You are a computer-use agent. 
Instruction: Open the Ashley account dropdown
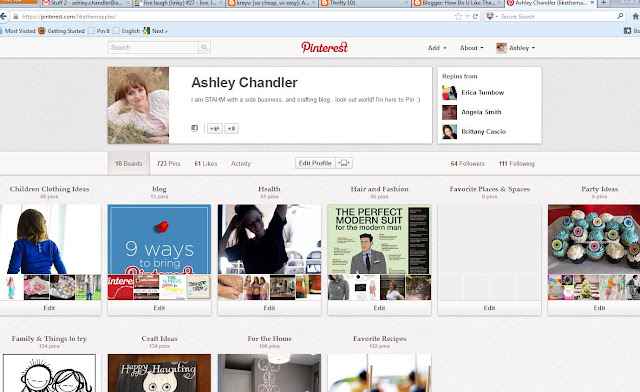click(515, 48)
